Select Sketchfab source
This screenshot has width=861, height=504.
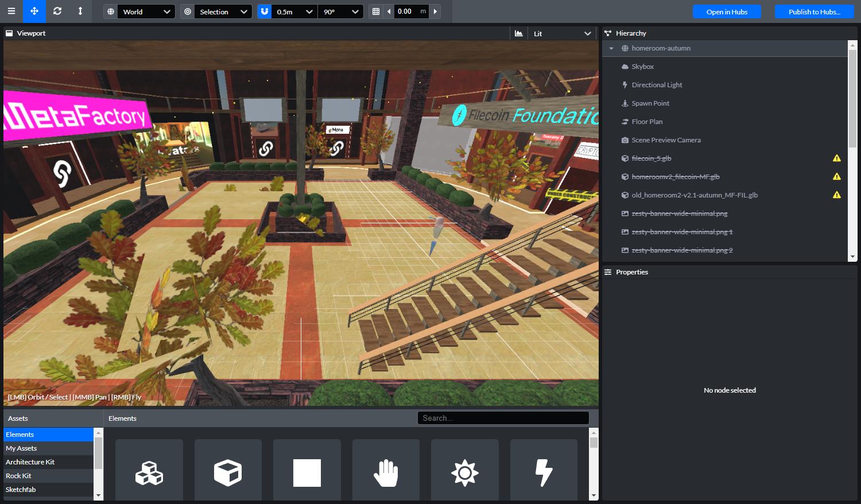pos(48,490)
